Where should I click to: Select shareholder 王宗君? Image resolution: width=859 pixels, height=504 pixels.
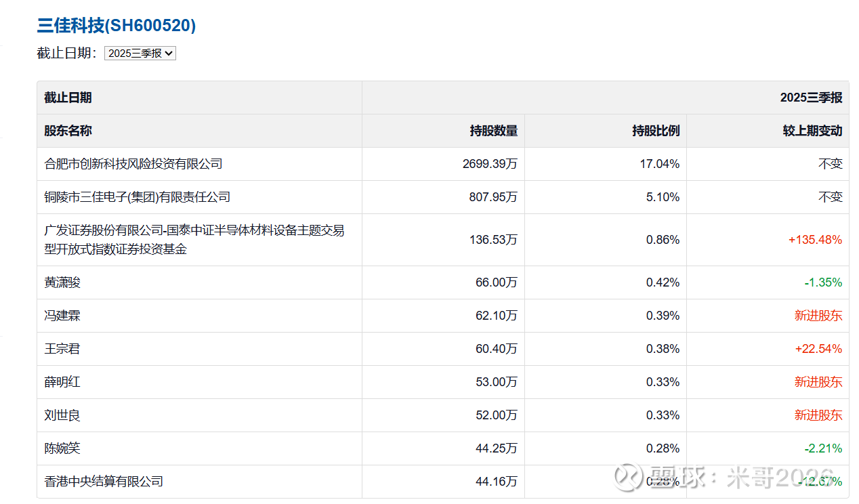point(62,349)
